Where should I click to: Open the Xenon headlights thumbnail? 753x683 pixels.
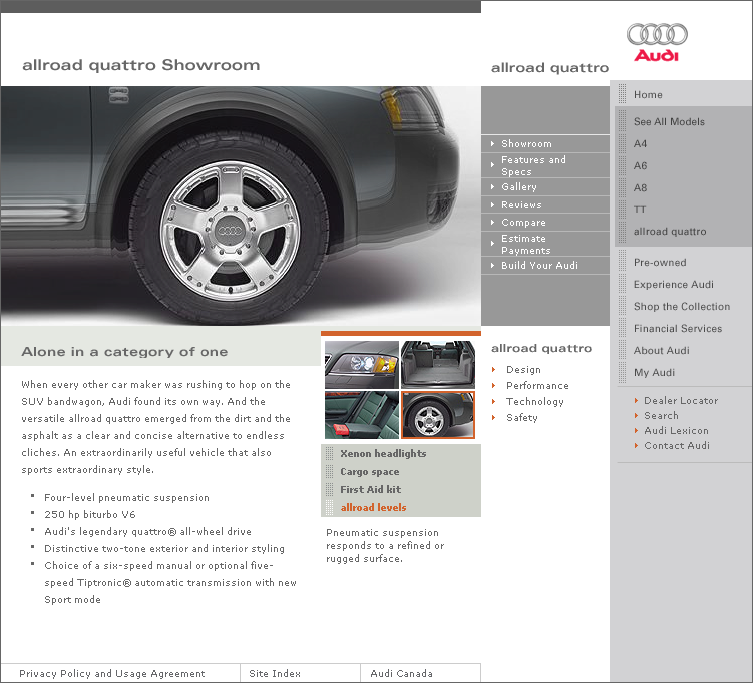(x=362, y=365)
